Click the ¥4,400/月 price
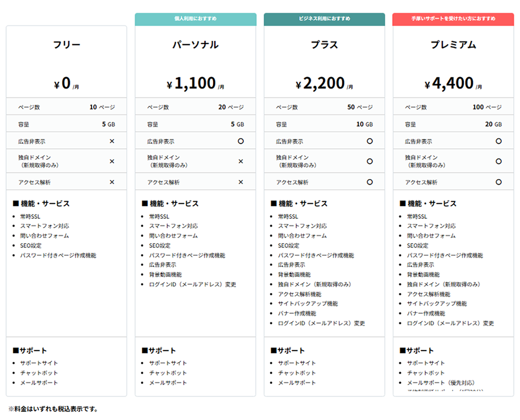Viewport: 520px width, 420px height. (453, 83)
